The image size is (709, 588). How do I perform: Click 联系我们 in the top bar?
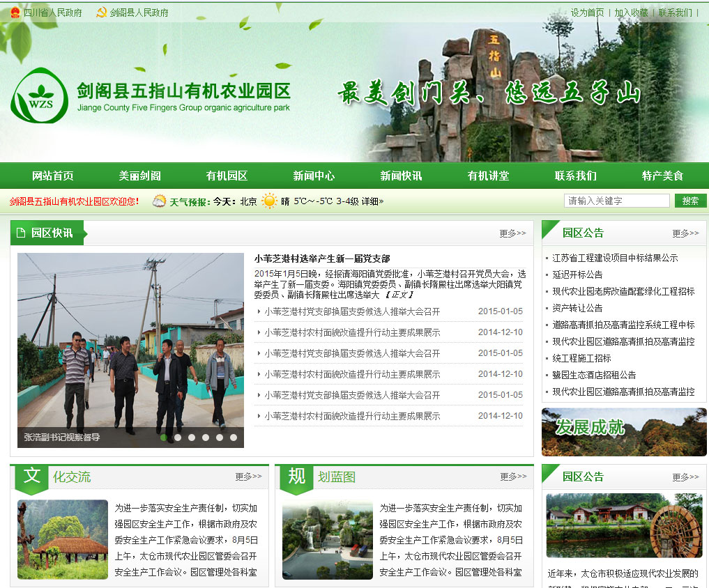coord(675,13)
